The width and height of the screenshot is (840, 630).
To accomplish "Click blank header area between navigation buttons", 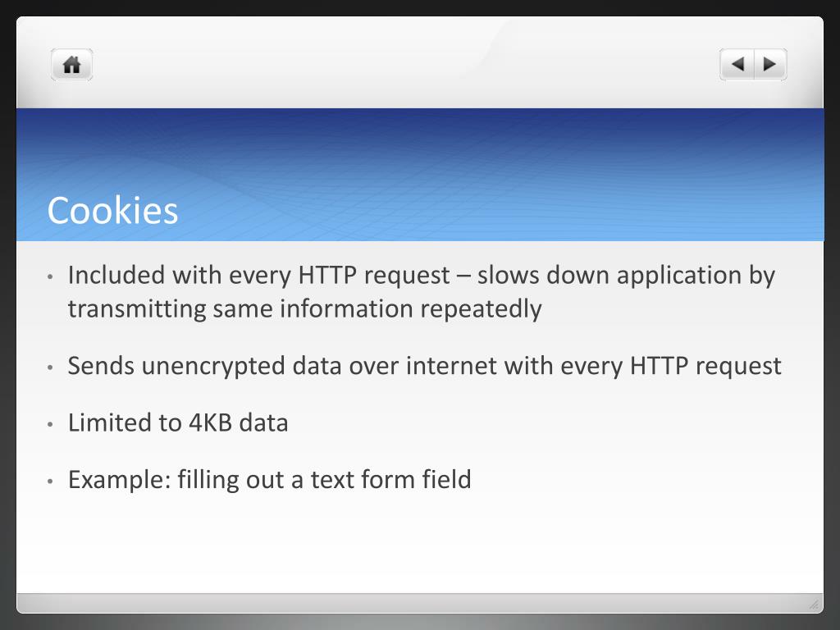I will coord(406,65).
